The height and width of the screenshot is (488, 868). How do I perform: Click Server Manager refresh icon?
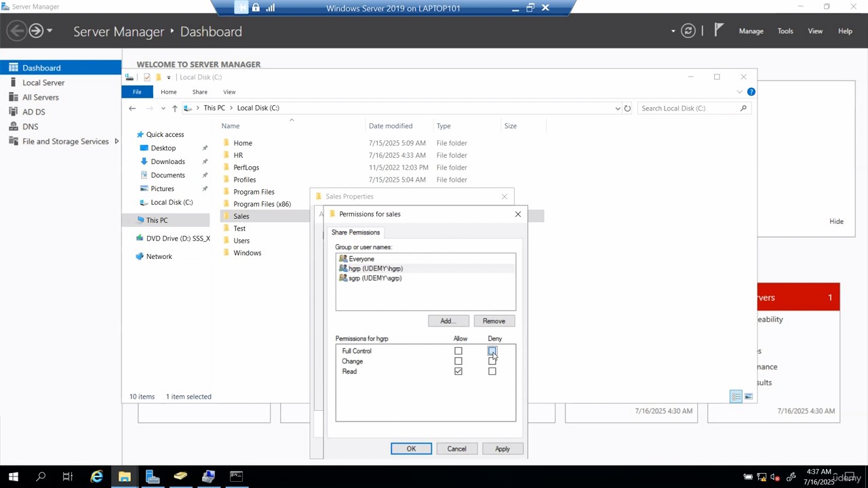point(688,31)
